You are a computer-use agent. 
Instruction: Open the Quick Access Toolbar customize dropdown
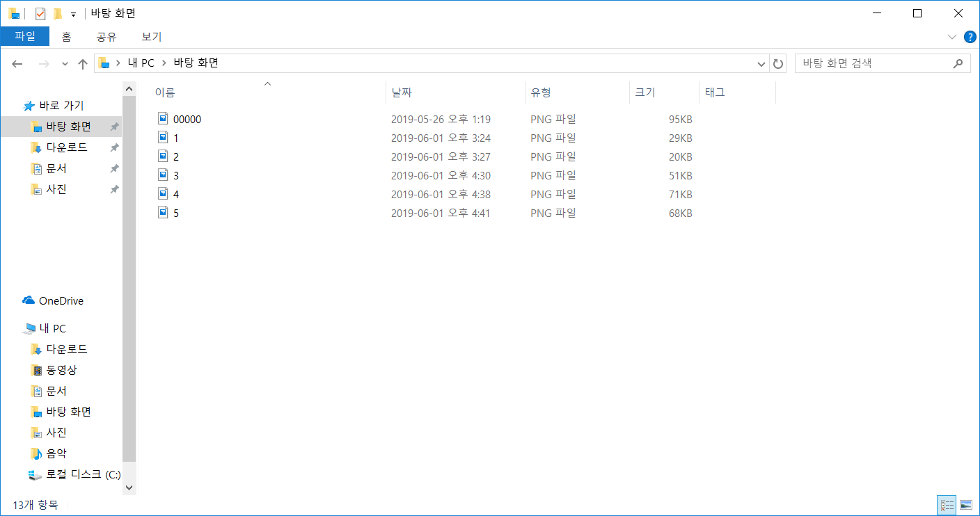point(73,14)
